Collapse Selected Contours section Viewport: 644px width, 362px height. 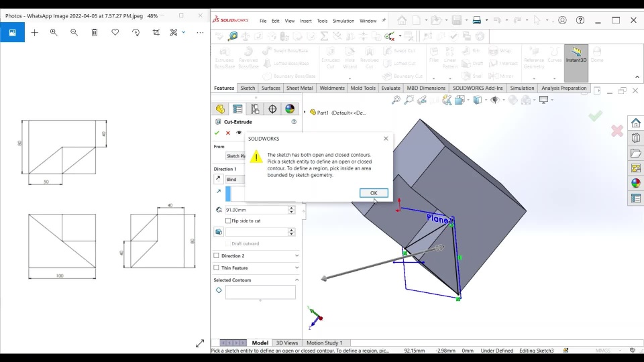[x=297, y=280]
